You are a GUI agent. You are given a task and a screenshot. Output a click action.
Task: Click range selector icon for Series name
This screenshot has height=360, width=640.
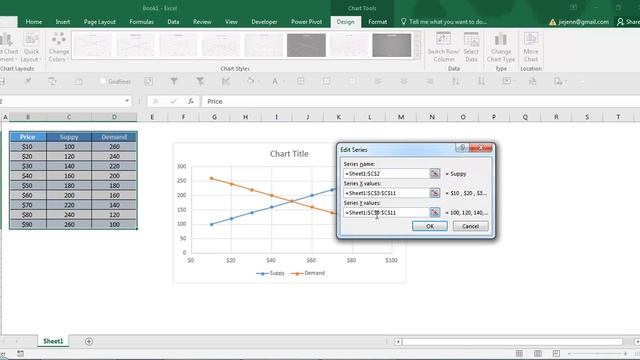[x=435, y=173]
